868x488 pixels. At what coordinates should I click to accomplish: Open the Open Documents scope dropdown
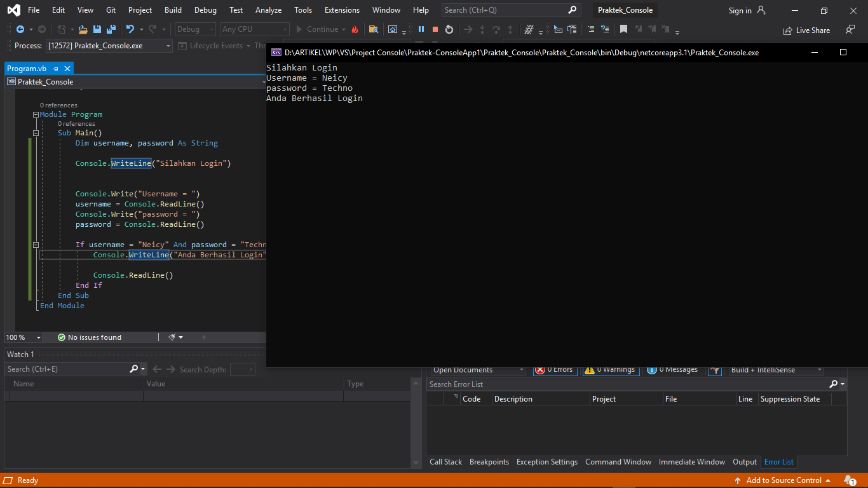point(478,370)
